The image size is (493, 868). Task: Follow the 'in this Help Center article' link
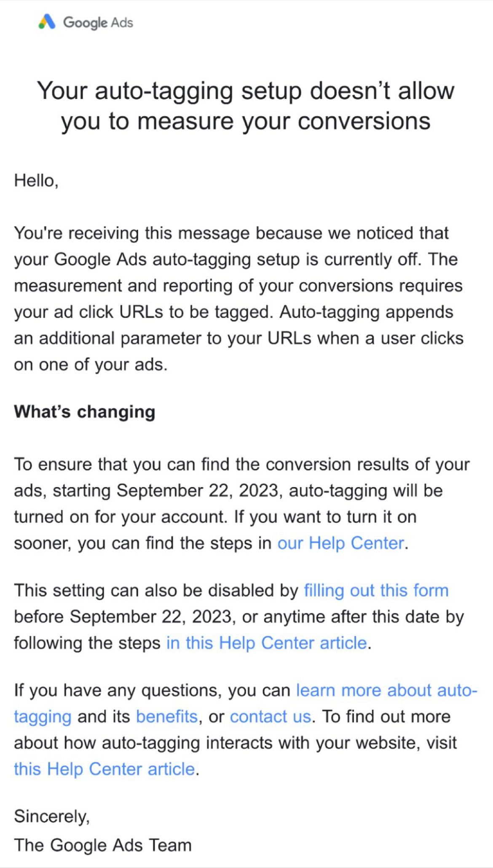(266, 643)
